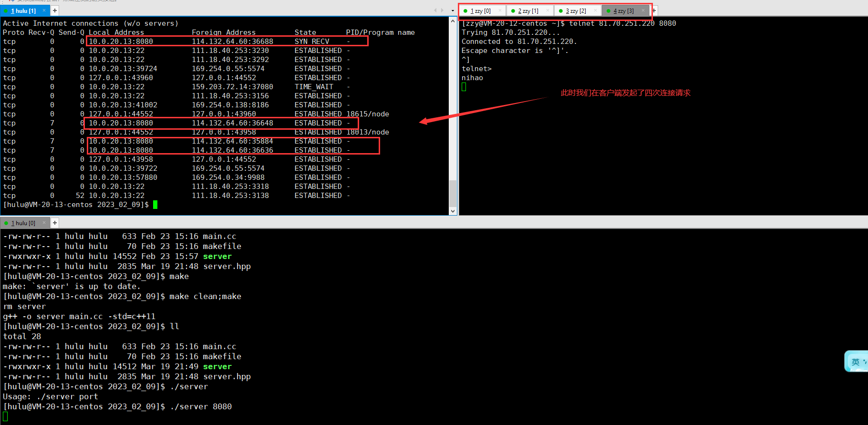Click the 'Trying 81.70.251.220...' line
Screen dimensions: 868x425
point(511,32)
